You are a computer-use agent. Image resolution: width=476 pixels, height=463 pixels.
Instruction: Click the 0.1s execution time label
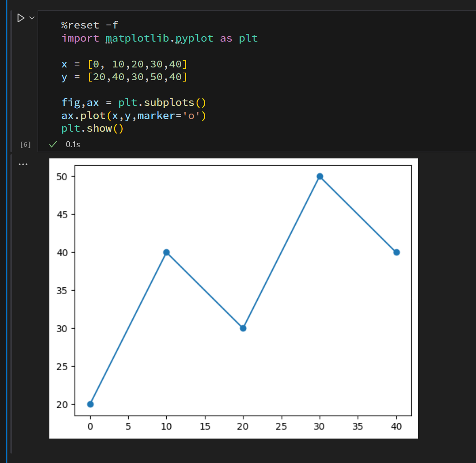(x=72, y=144)
